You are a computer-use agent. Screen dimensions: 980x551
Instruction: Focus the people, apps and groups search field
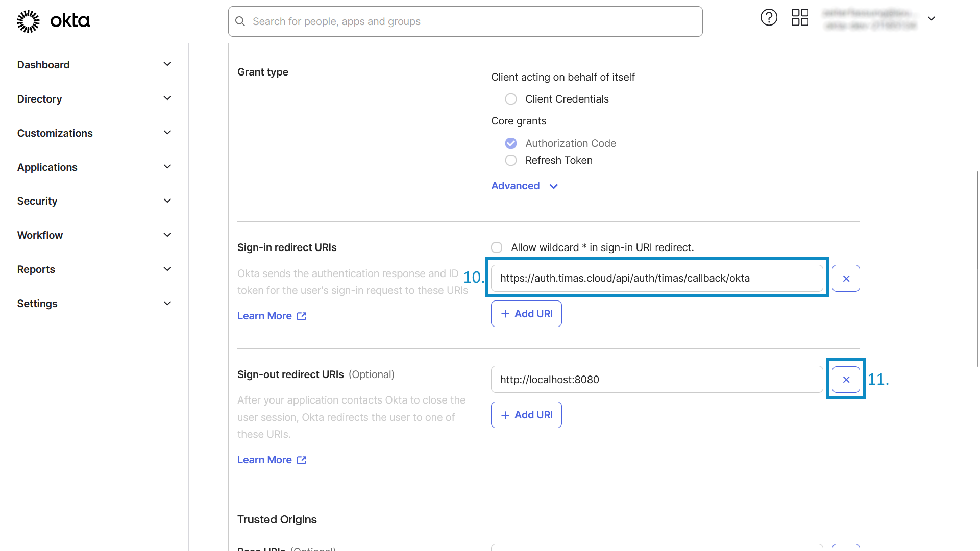[465, 21]
